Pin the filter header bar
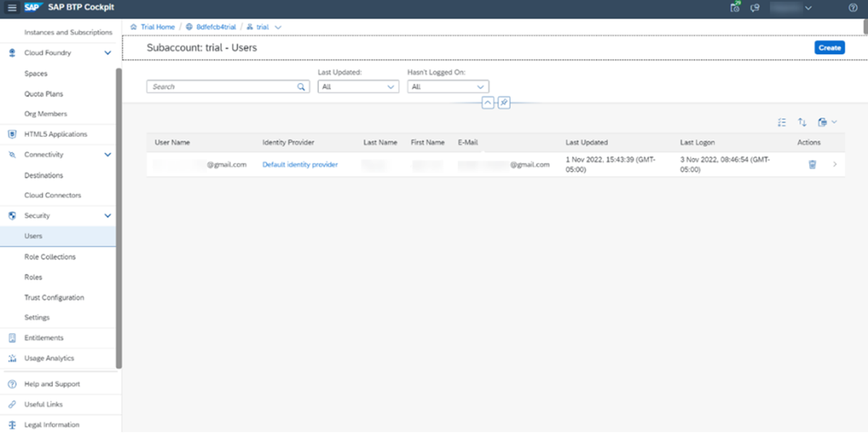This screenshot has width=868, height=433. [504, 103]
